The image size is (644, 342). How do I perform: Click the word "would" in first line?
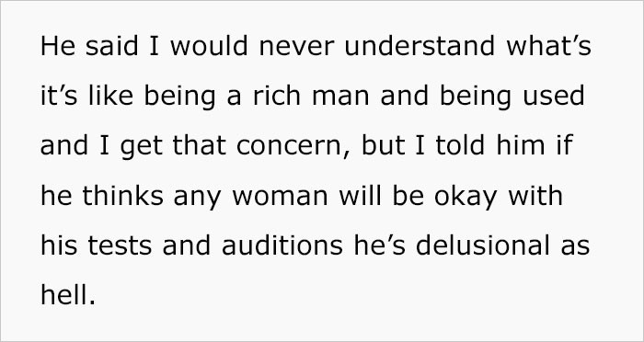(x=209, y=46)
